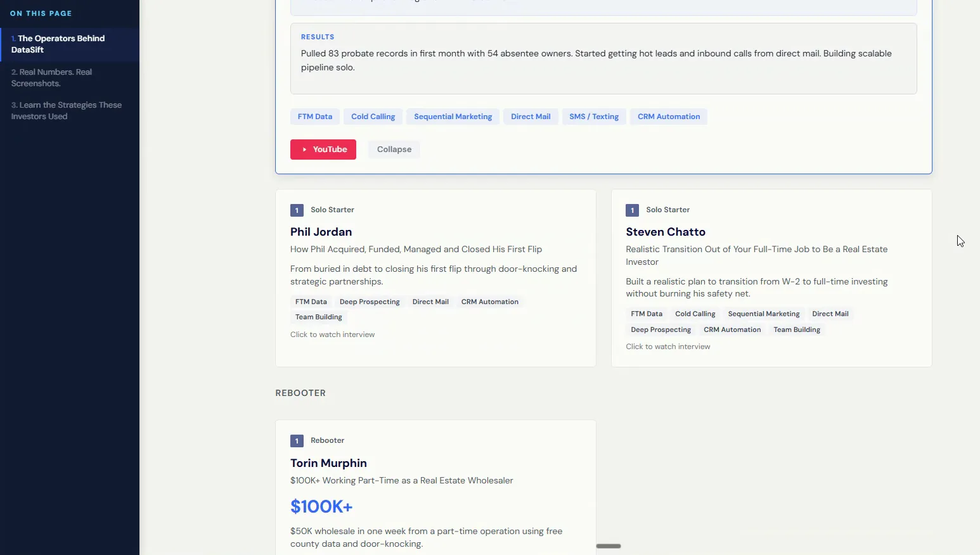This screenshot has height=555, width=980.
Task: Click 'Click to watch interview' on Steven Chatto card
Action: (667, 347)
